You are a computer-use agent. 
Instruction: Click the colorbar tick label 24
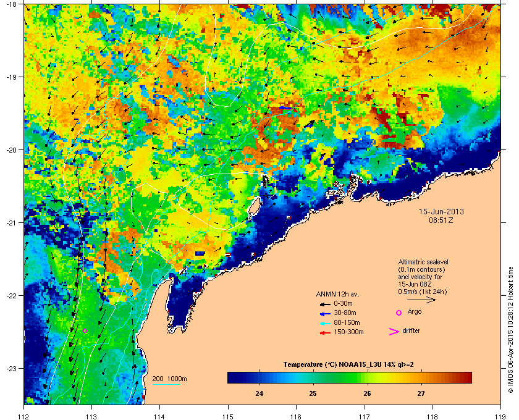click(259, 393)
